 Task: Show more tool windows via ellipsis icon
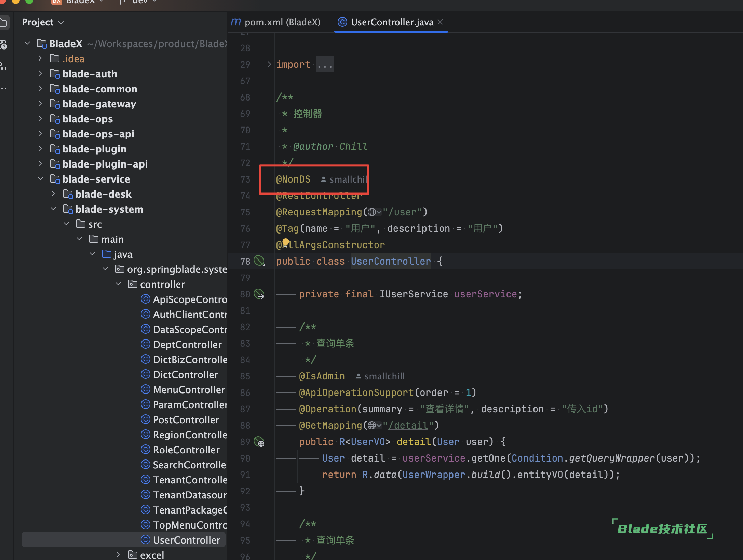click(3, 88)
